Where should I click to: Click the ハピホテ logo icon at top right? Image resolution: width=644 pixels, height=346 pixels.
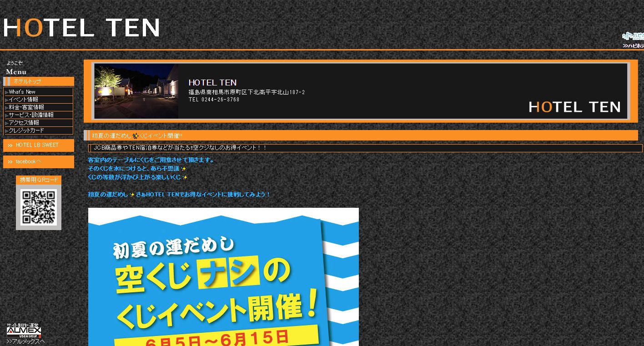pyautogui.click(x=633, y=36)
